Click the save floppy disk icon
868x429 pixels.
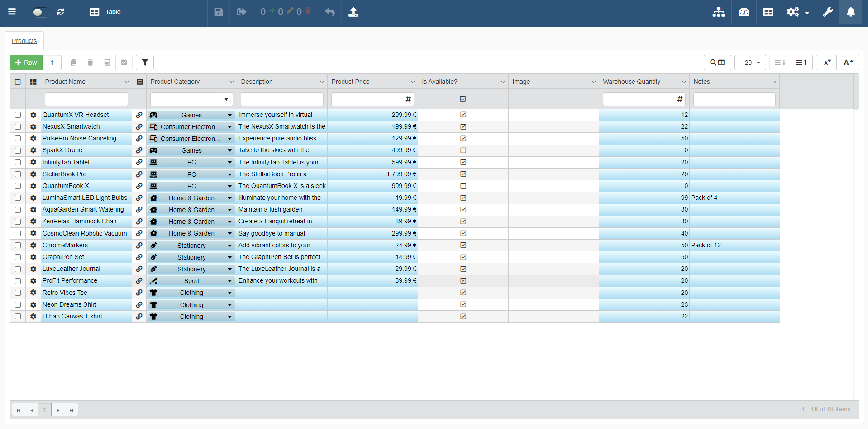pyautogui.click(x=219, y=12)
